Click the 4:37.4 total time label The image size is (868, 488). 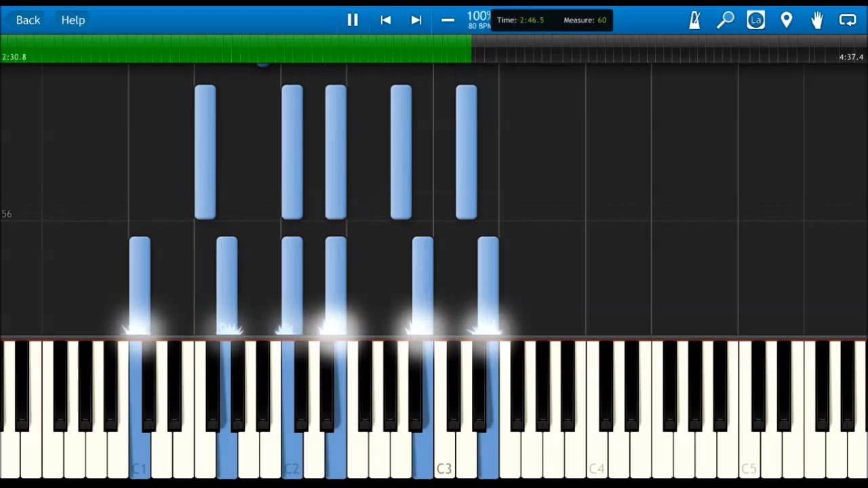pos(851,57)
